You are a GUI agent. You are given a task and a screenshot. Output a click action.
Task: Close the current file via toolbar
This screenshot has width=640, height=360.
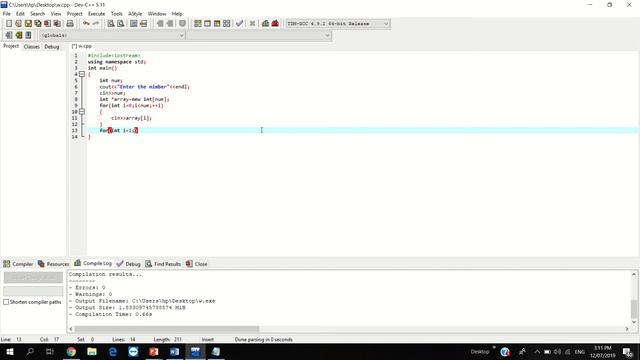(47, 24)
